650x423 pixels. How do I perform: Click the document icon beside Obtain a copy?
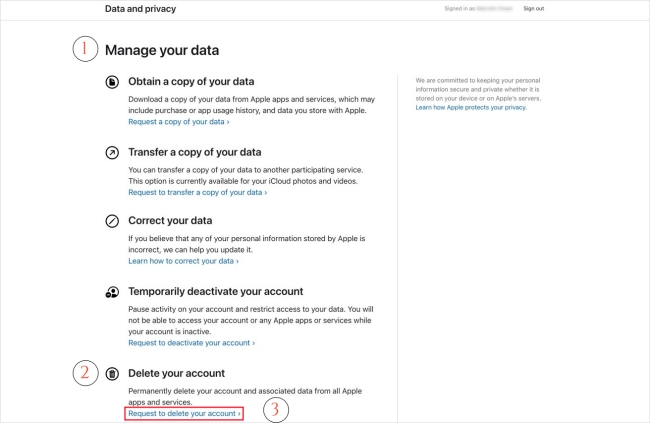112,82
